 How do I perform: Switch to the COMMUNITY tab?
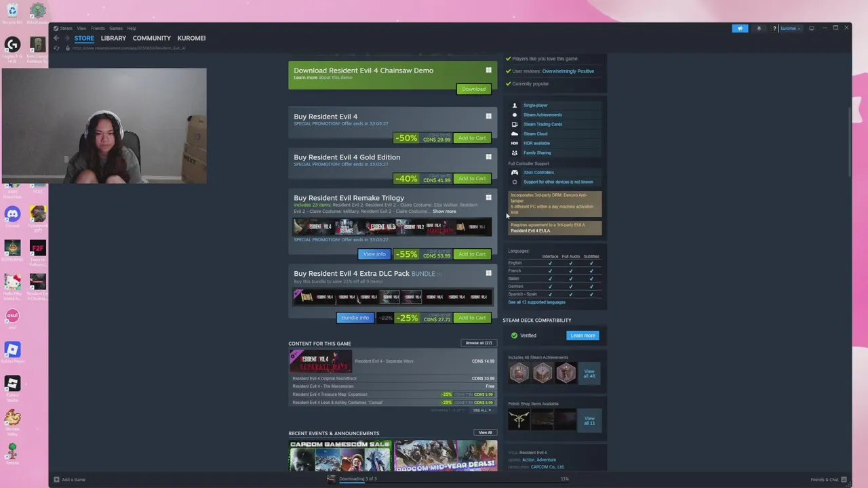pyautogui.click(x=152, y=38)
